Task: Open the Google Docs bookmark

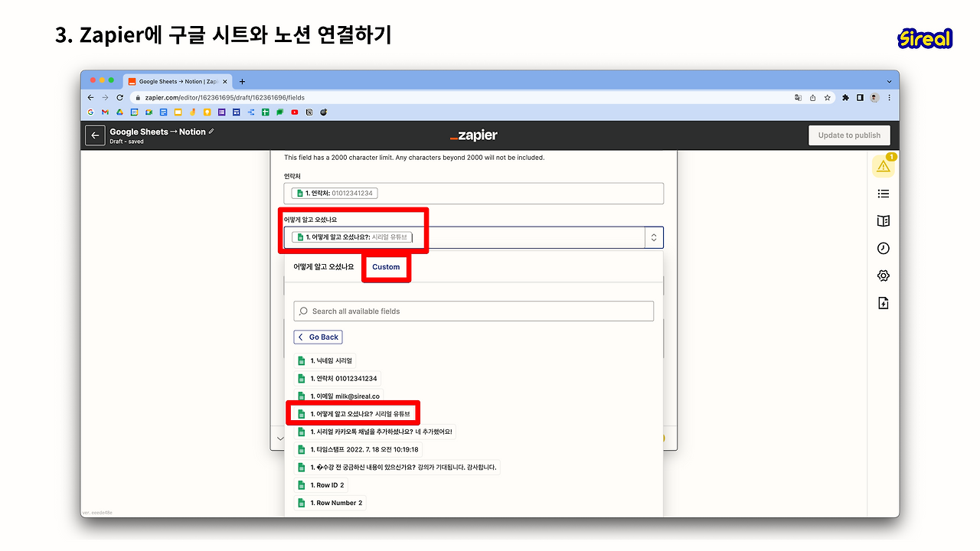Action: tap(163, 112)
